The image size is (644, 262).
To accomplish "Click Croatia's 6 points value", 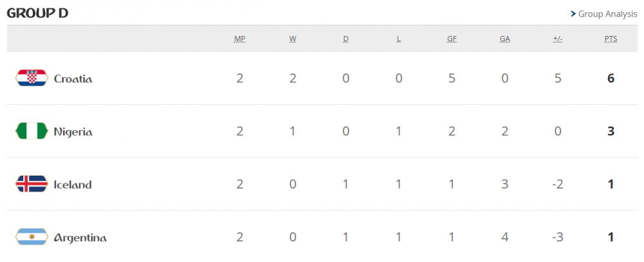I will click(x=611, y=79).
